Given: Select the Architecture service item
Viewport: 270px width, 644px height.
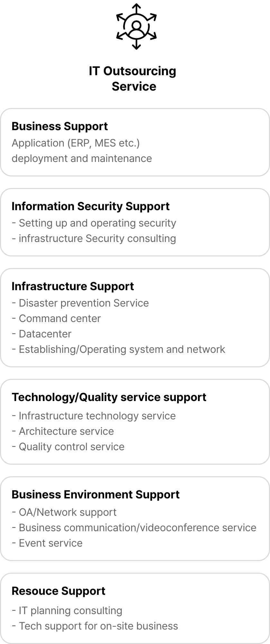Looking at the screenshot, I should 63,431.
